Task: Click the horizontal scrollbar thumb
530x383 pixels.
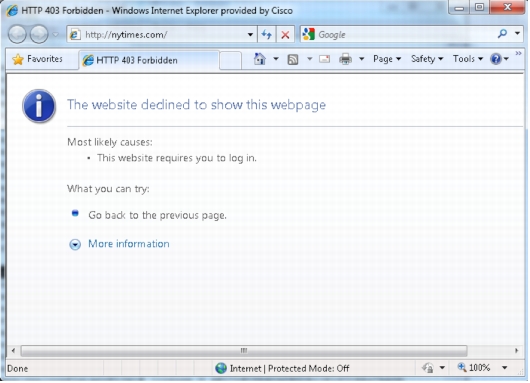Action: tap(244, 351)
